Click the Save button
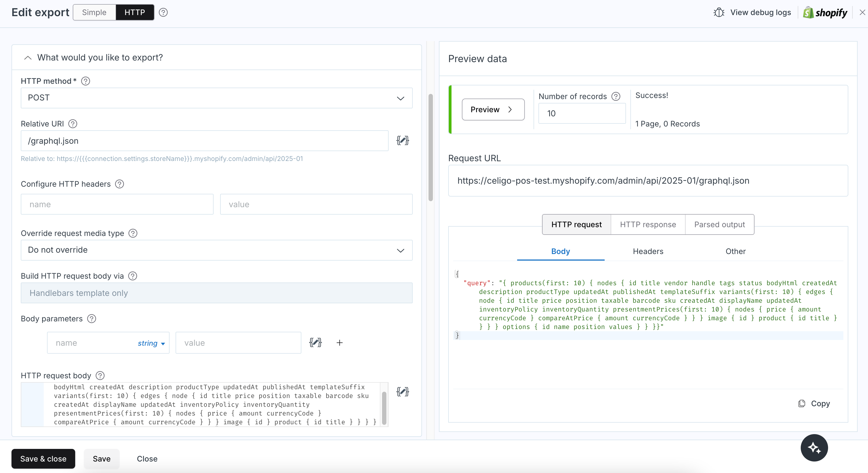868x473 pixels. click(101, 459)
